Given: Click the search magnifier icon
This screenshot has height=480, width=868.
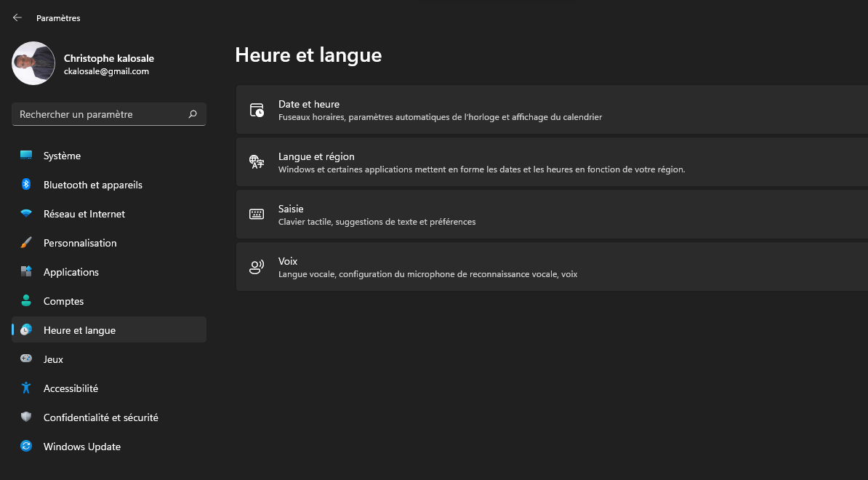Looking at the screenshot, I should (x=193, y=114).
